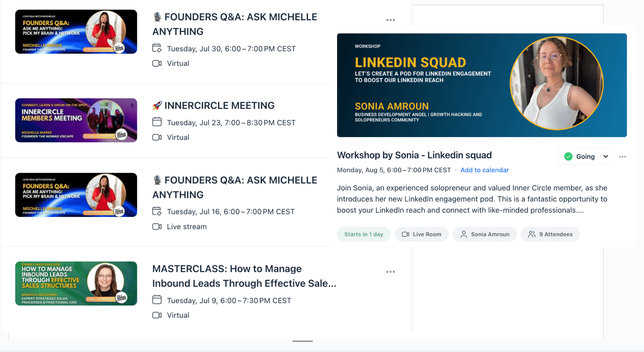Image resolution: width=644 pixels, height=352 pixels.
Task: Click the Starts in 1 day badge
Action: (363, 234)
